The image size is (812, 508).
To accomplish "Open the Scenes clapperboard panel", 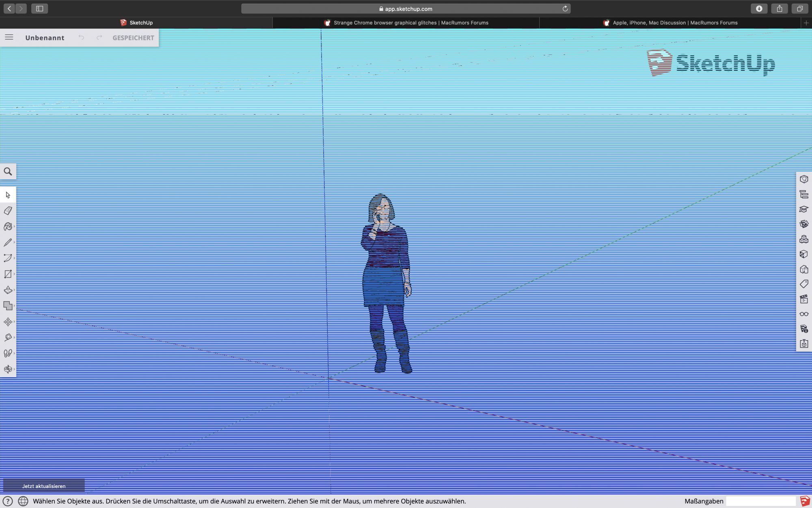I will click(804, 299).
